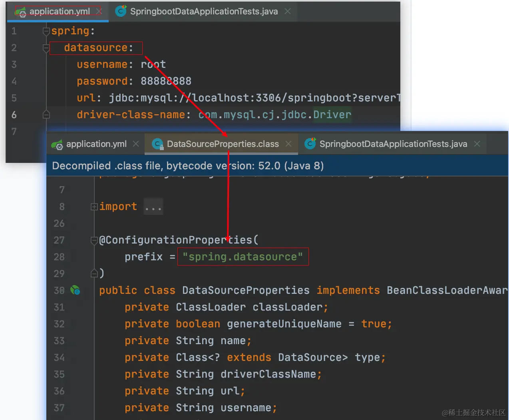Click Spring bean gutter icon on line 30
Image resolution: width=509 pixels, height=420 pixels.
coord(75,290)
